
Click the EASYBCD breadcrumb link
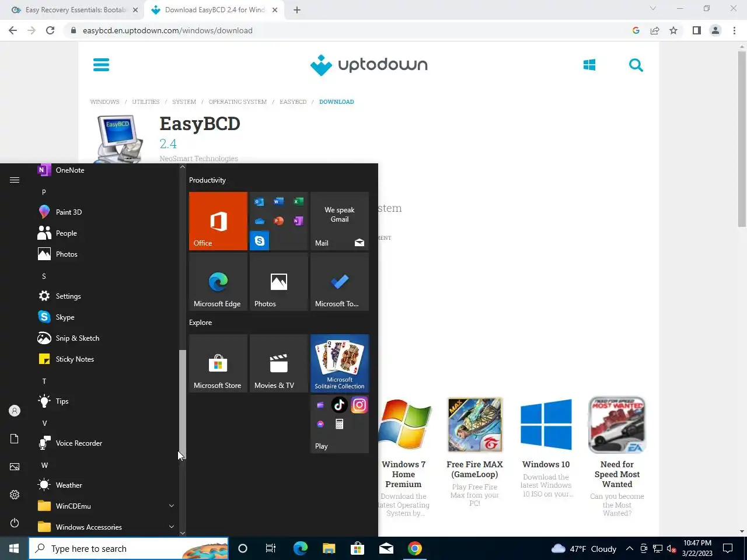tap(293, 101)
